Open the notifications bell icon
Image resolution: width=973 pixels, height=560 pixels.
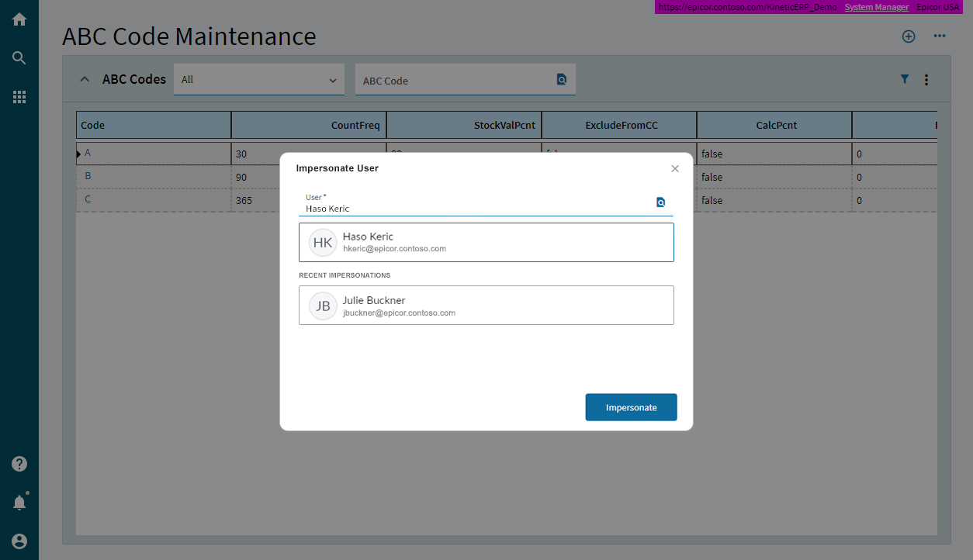[x=19, y=503]
